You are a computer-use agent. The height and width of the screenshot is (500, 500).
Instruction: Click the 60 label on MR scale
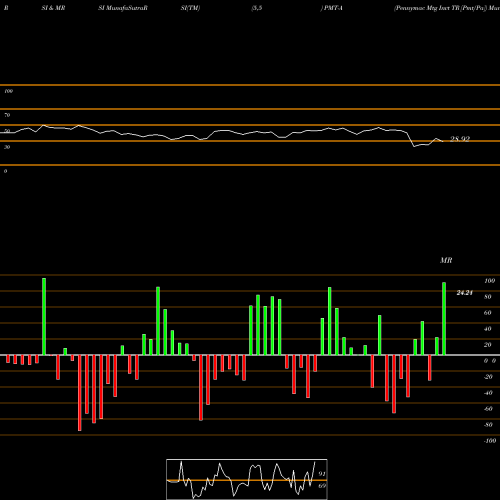488,313
